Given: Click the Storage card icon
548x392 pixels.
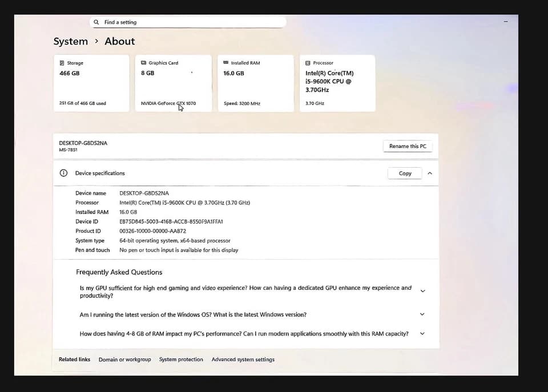Looking at the screenshot, I should click(62, 63).
